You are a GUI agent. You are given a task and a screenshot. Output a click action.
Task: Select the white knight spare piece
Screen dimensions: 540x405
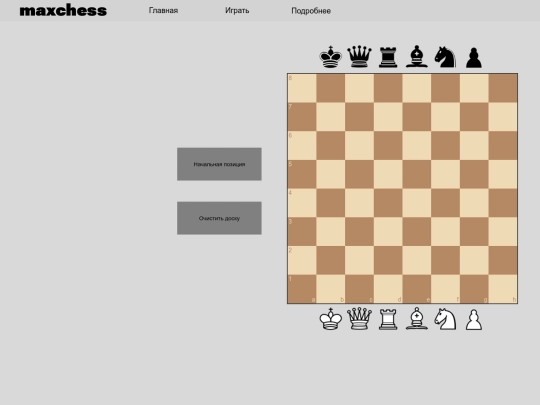[x=445, y=319]
